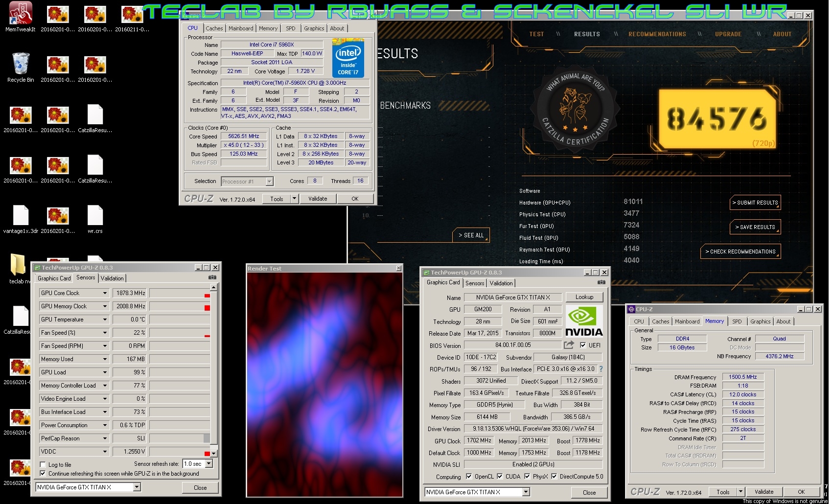
Task: Uncheck Continue refreshing in background checkbox
Action: [x=43, y=474]
